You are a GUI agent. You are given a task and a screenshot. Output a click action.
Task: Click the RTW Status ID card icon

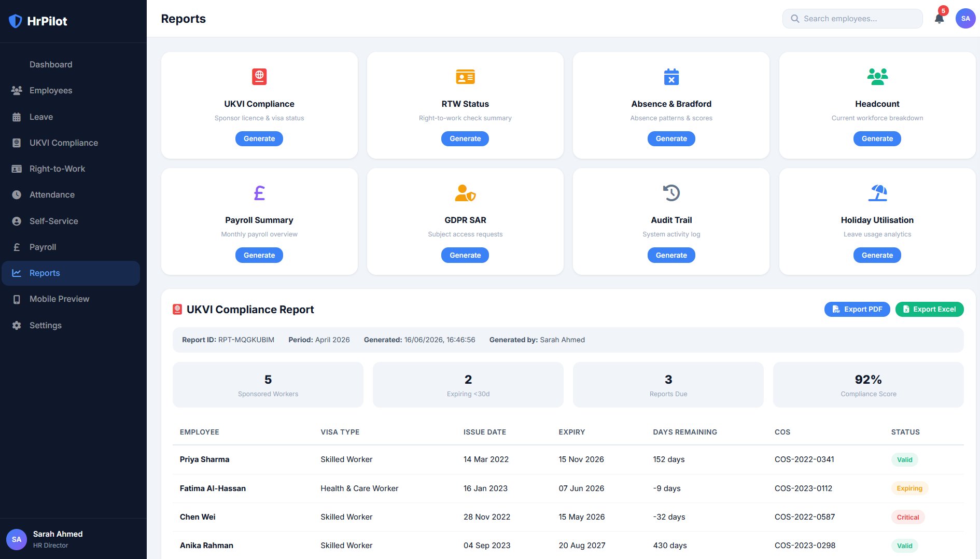[x=465, y=77]
